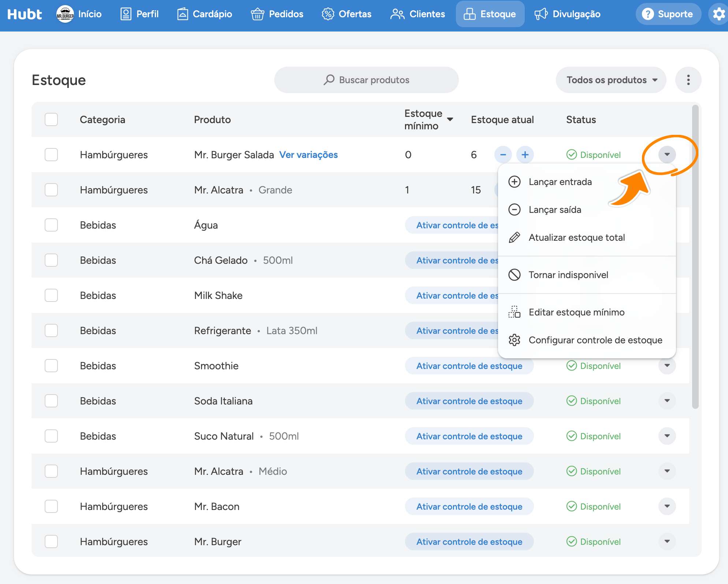Choose Editar estoque mínimo option
Screen dimensions: 728x584
(x=587, y=312)
